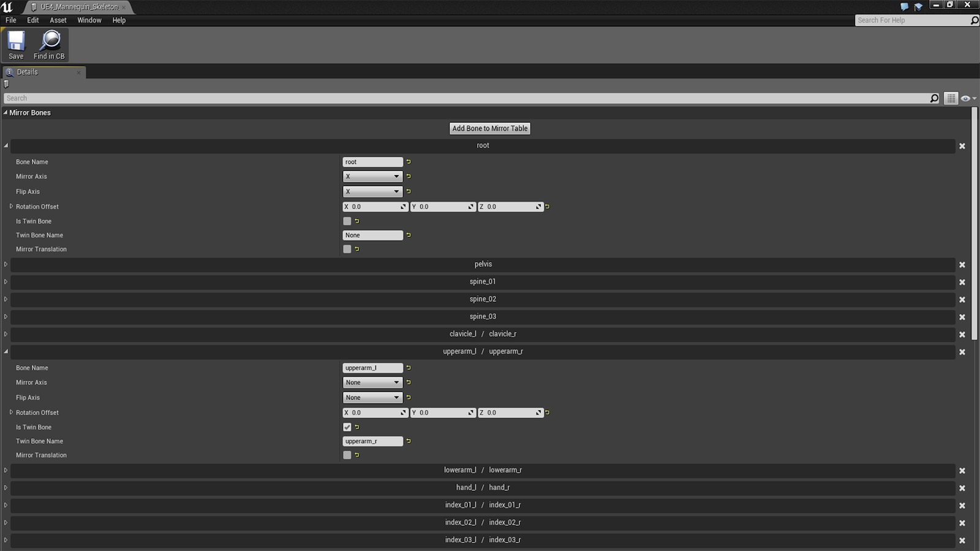This screenshot has height=551, width=980.
Task: Open the Asset menu
Action: tap(58, 20)
